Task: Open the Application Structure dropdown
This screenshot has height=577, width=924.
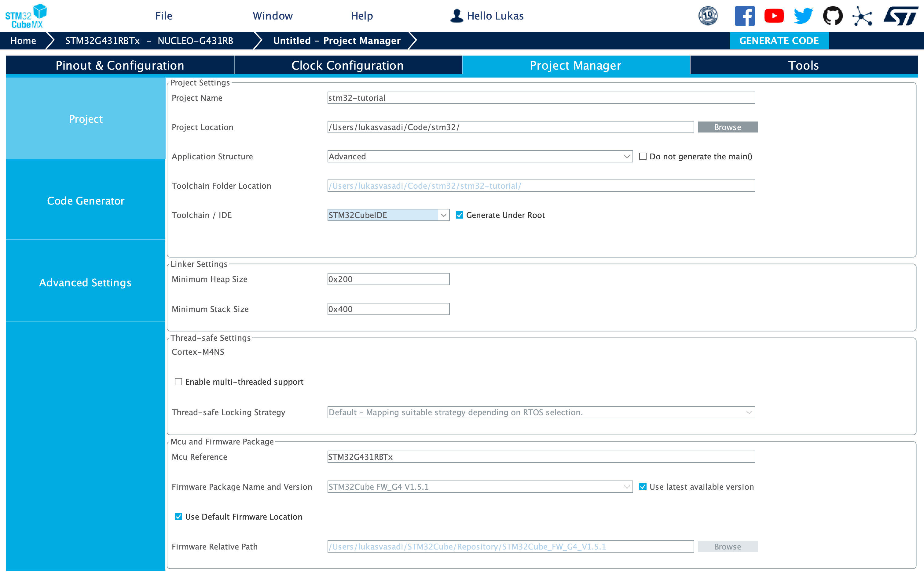Action: [626, 156]
